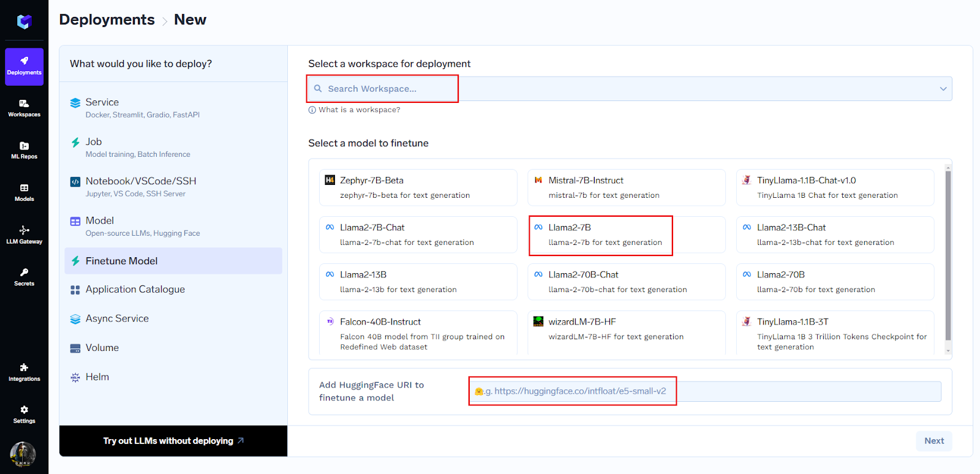980x474 pixels.
Task: Click the Job lightning bolt icon
Action: [x=75, y=142]
